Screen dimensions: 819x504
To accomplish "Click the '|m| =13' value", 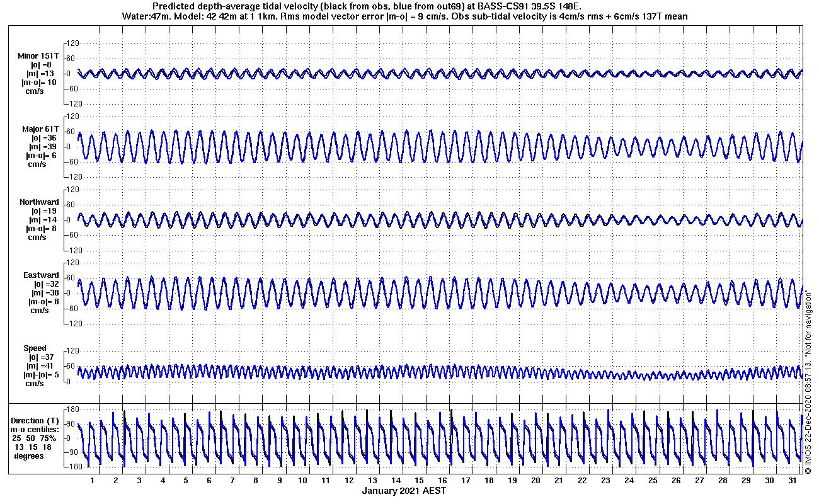I will 41,74.
